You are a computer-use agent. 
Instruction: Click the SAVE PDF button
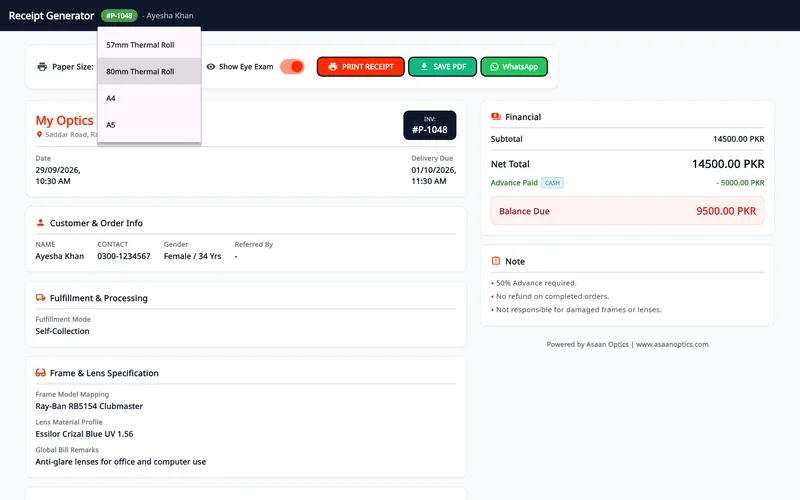click(x=443, y=67)
